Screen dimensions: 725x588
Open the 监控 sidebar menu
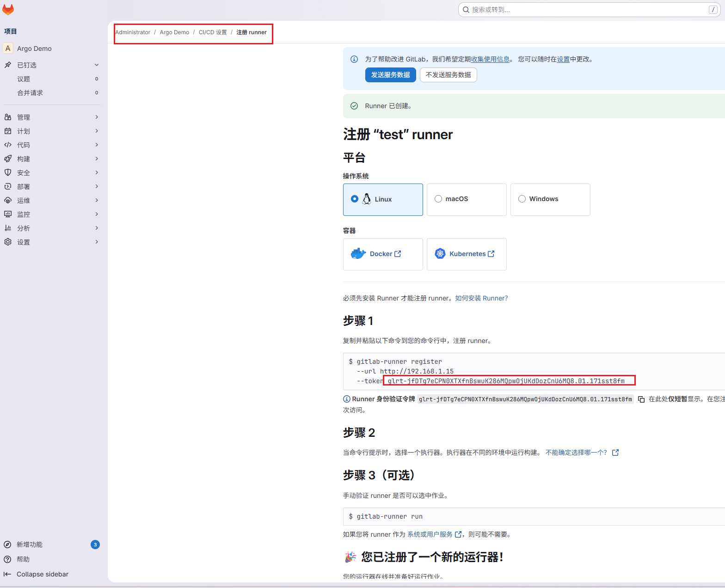tap(52, 214)
